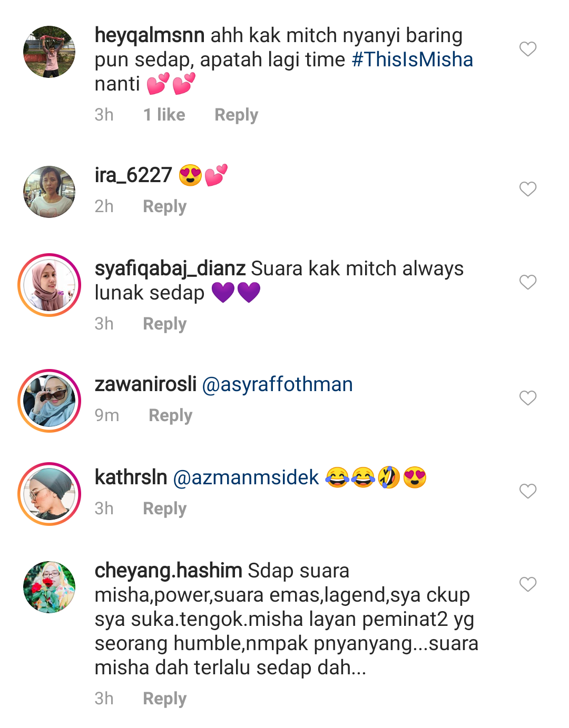Reply to cheyang.hashim's comment
This screenshot has height=728, width=569.
click(165, 699)
